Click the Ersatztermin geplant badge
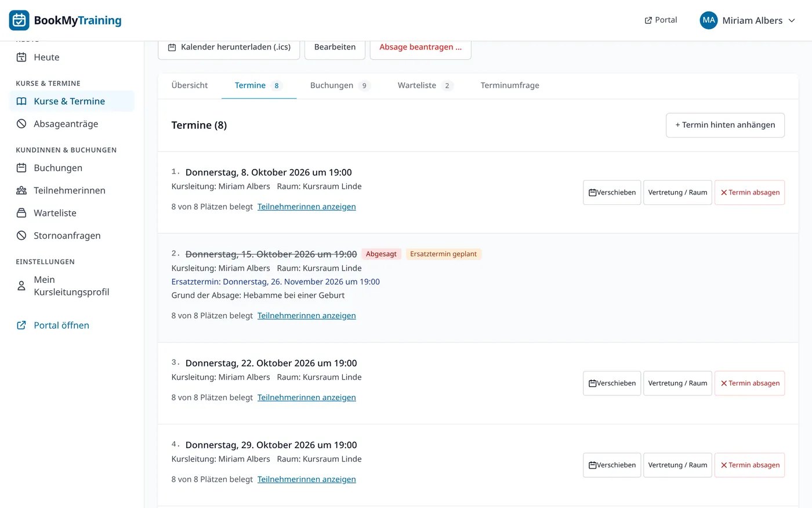The image size is (812, 508). [443, 254]
